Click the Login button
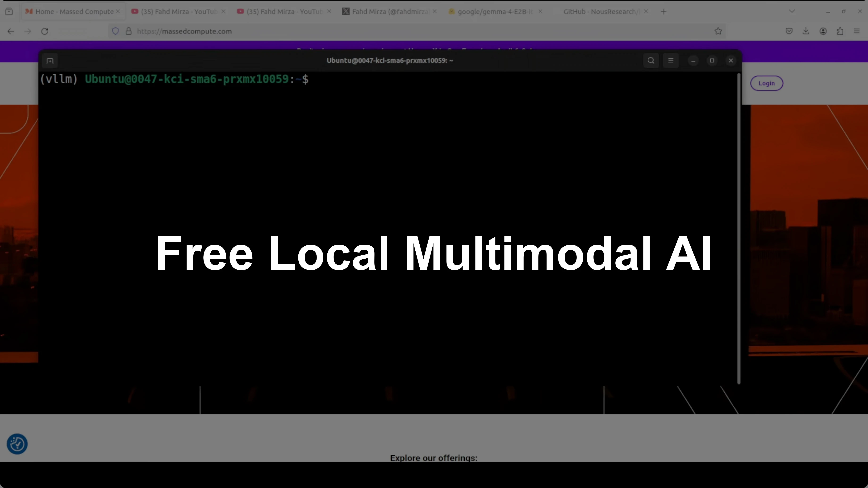 point(767,83)
